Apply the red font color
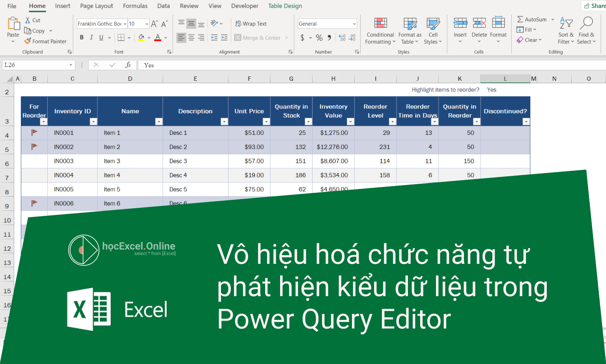Screen dimensions: 606x364 coord(158,37)
